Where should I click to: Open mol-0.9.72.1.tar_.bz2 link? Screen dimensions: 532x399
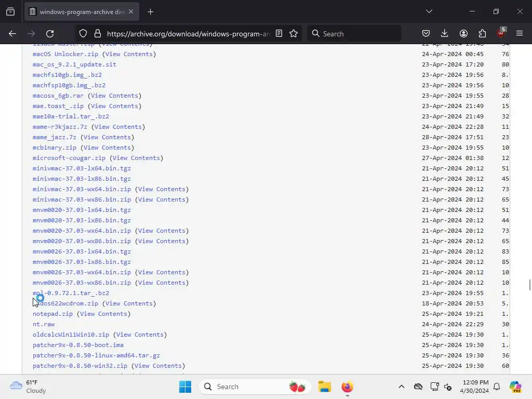coord(71,293)
